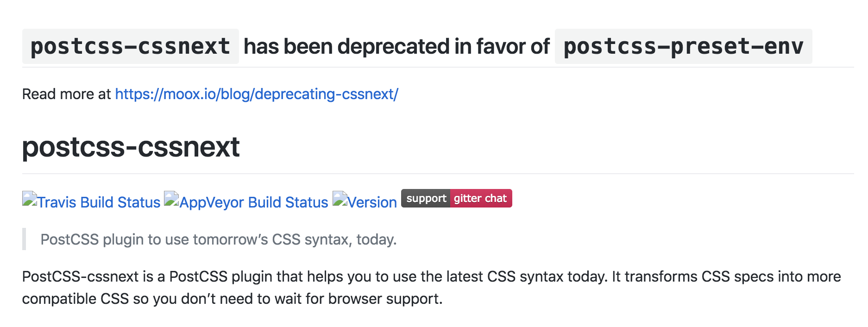This screenshot has width=868, height=327.
Task: Click the "has been deprecated in favor of" heading text
Action: point(397,46)
